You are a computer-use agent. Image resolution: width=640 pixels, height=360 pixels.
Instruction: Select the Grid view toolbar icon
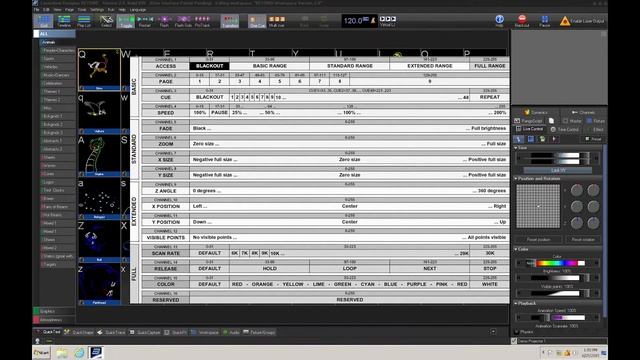coord(43,21)
